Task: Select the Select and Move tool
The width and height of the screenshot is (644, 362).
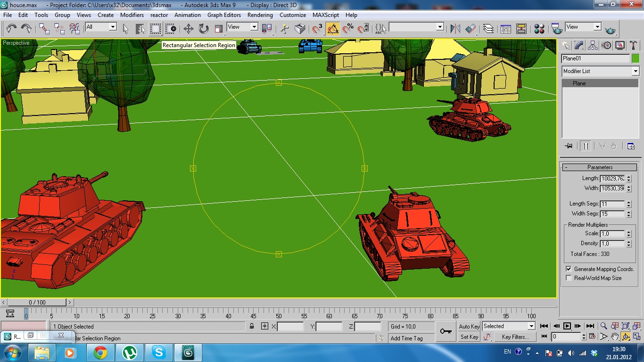Action: coord(189,29)
